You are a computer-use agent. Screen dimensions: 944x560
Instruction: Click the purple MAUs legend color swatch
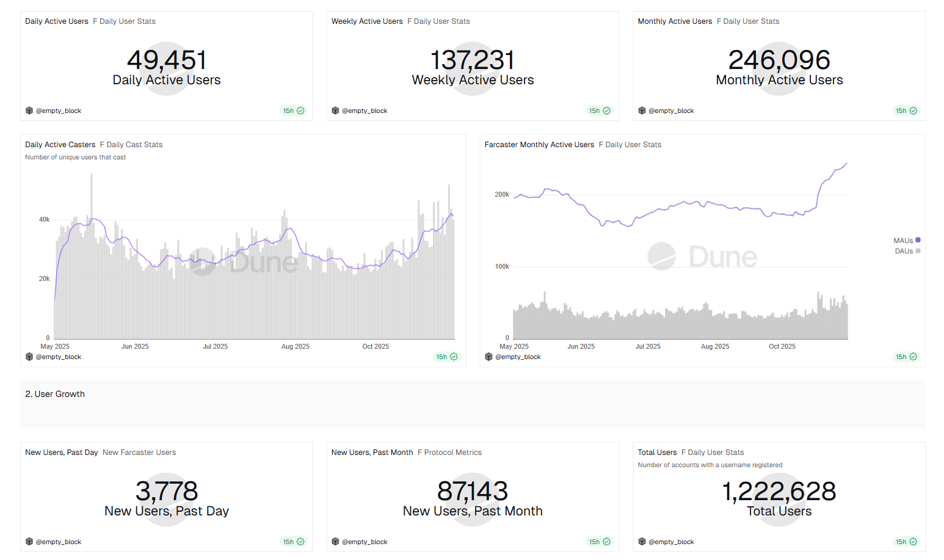[x=918, y=240]
